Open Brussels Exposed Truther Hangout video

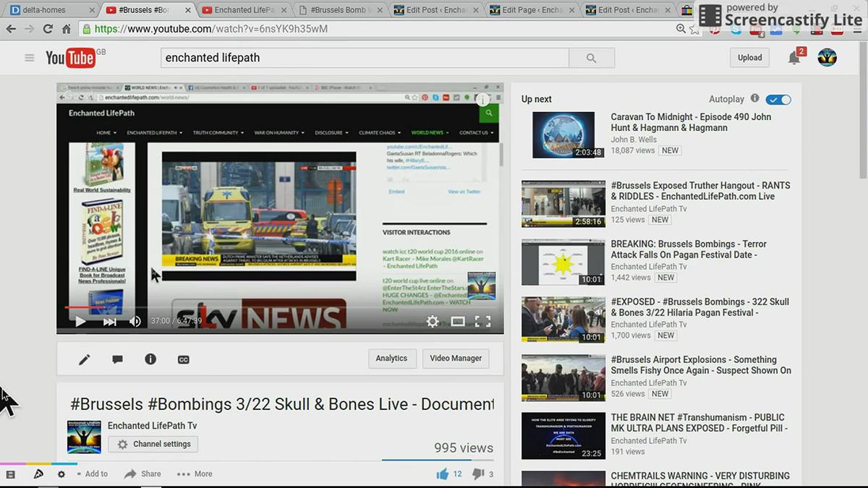coord(700,191)
